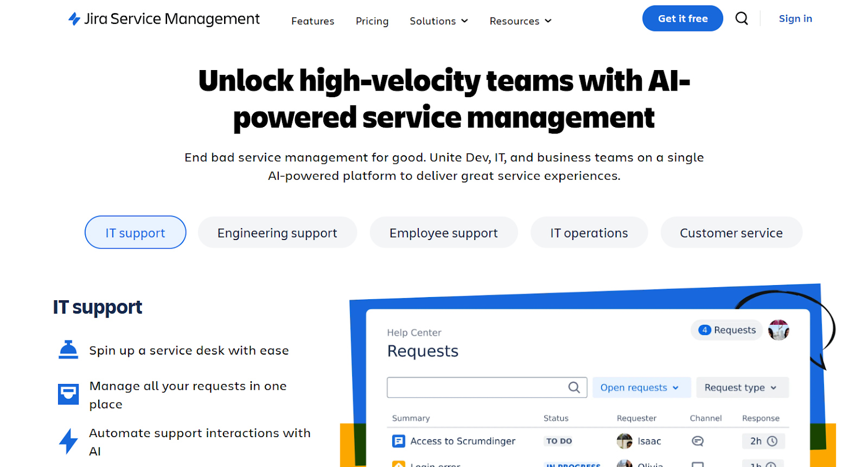This screenshot has height=467, width=868.
Task: Select the IT support tab
Action: coord(135,232)
